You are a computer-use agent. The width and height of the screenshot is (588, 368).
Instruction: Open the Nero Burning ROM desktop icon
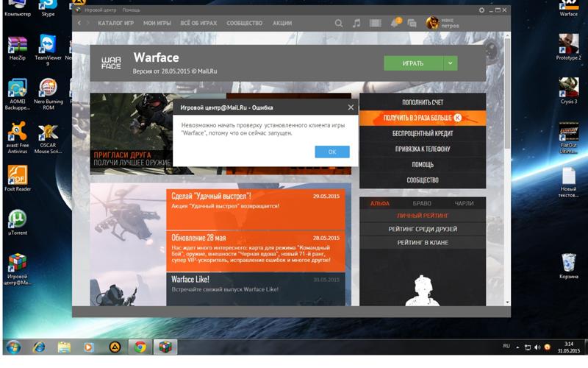pyautogui.click(x=48, y=94)
